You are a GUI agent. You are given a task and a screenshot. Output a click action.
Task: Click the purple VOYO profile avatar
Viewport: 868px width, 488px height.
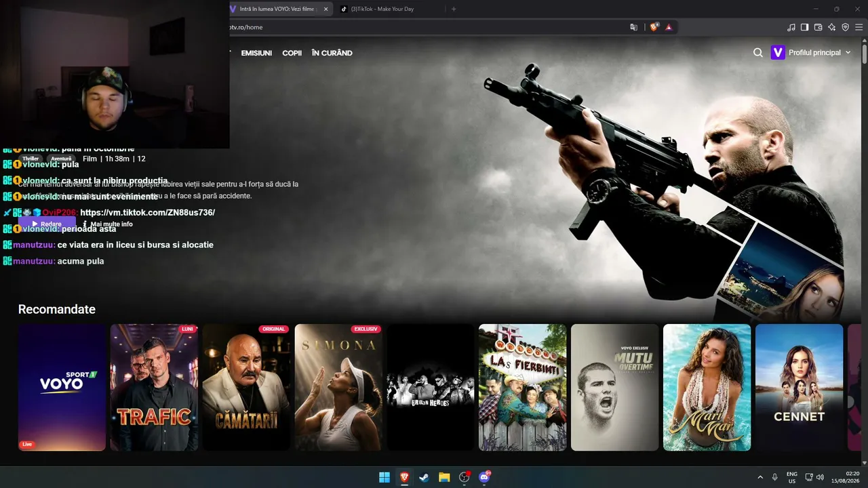pos(778,52)
